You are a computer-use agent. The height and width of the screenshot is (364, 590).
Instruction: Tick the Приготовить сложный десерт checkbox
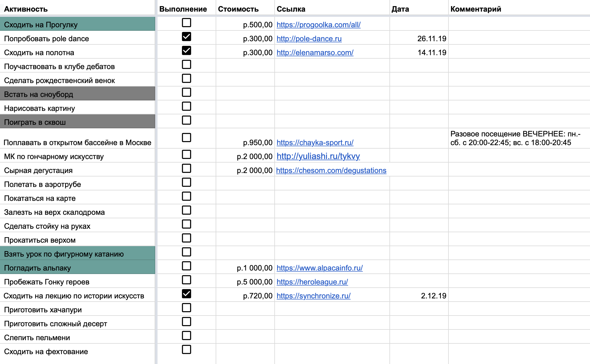186,322
